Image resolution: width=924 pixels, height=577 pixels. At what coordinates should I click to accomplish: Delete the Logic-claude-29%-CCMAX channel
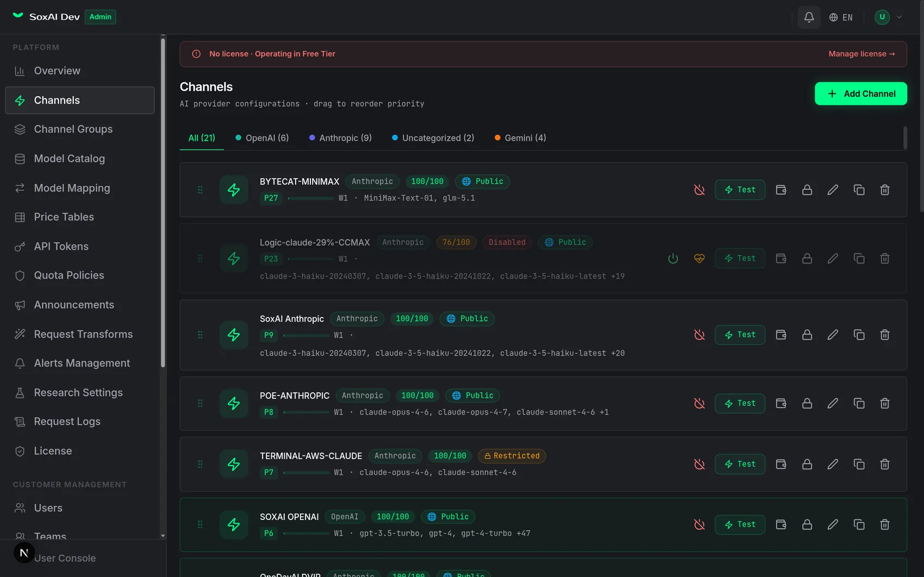point(885,259)
